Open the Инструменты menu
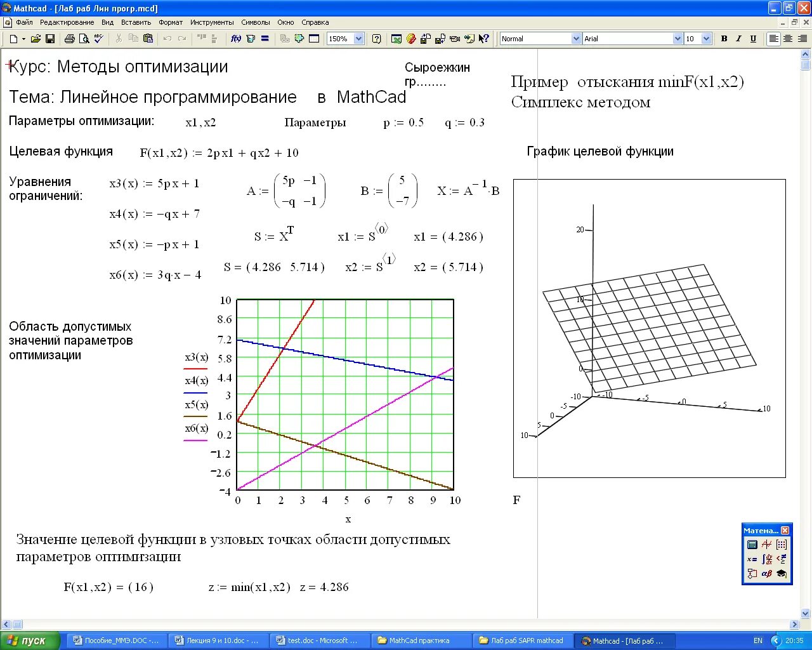 [212, 22]
